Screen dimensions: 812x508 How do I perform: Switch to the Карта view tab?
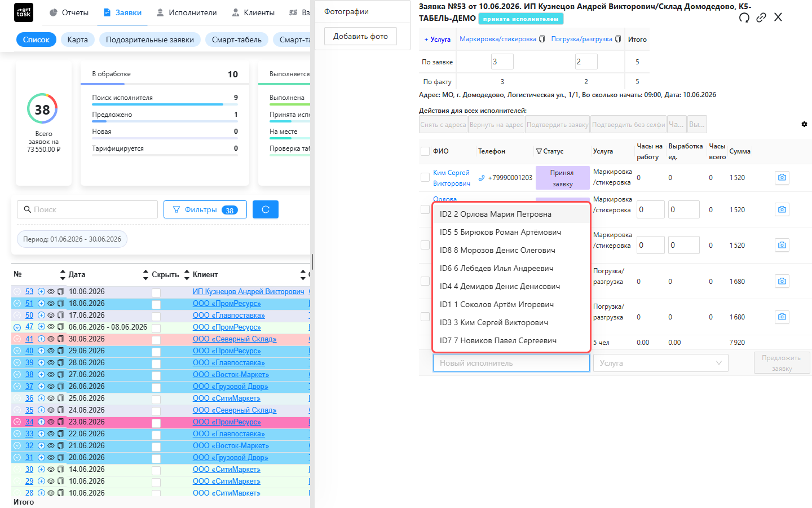point(78,40)
